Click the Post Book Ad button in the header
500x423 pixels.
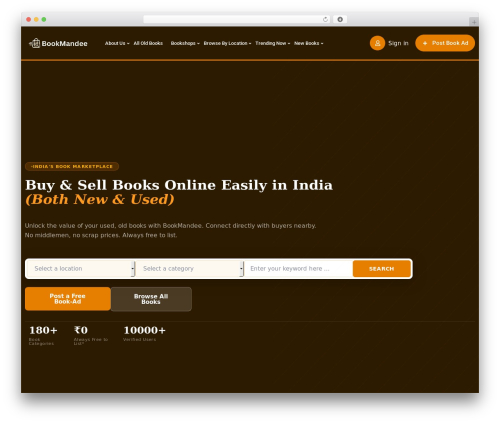[445, 43]
